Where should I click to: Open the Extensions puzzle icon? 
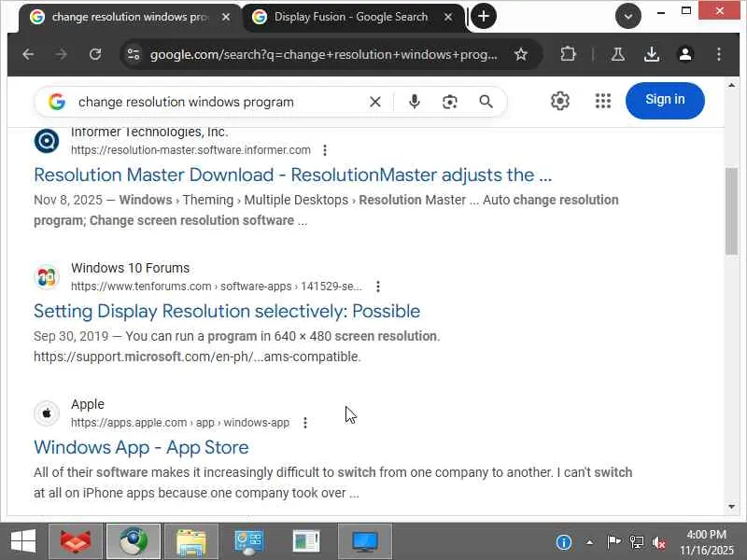tap(568, 54)
